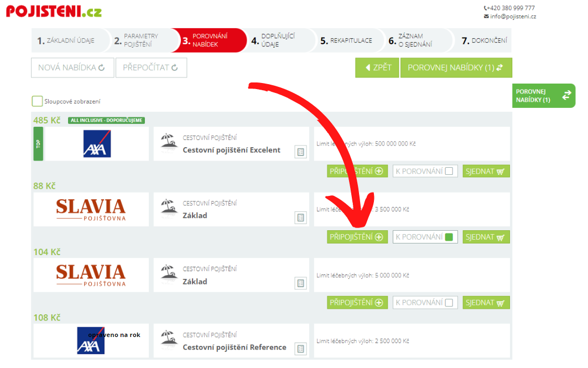Email info@pojisteni.cz
This screenshot has width=588, height=368.
pyautogui.click(x=510, y=17)
